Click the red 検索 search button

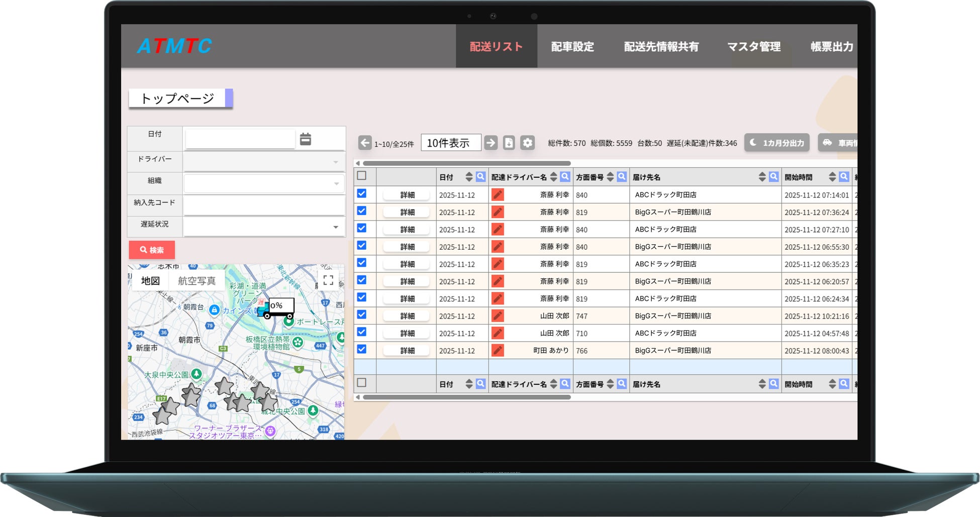click(x=152, y=250)
